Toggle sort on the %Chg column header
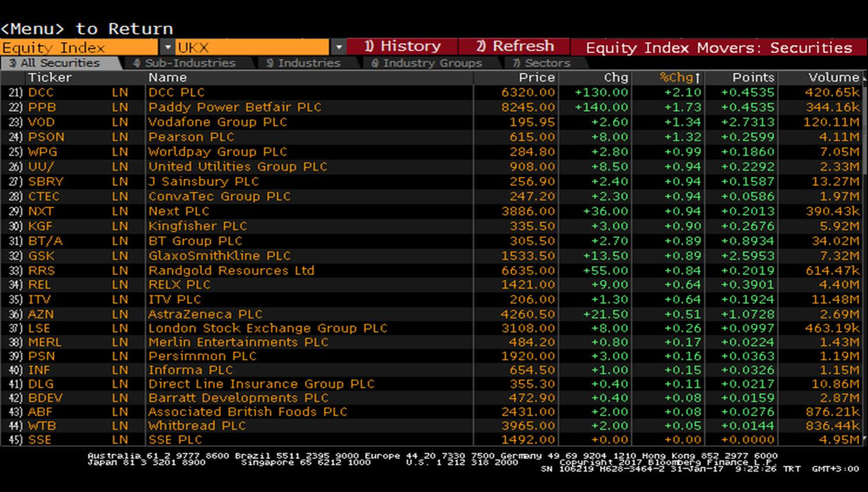The image size is (868, 492). pyautogui.click(x=680, y=77)
